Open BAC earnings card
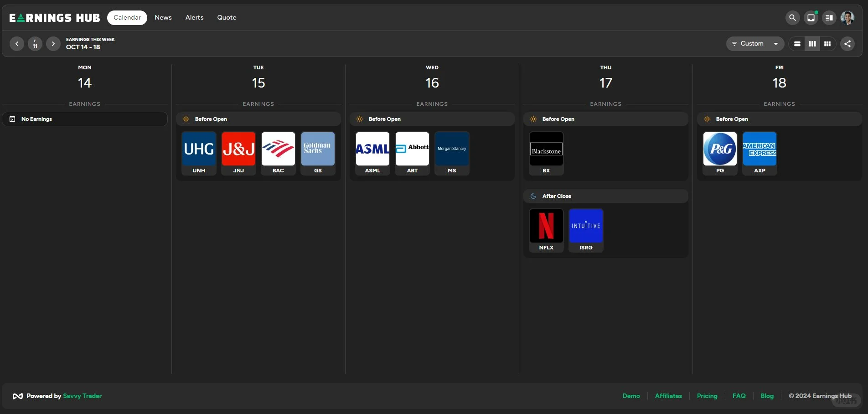This screenshot has height=414, width=868. (x=278, y=153)
